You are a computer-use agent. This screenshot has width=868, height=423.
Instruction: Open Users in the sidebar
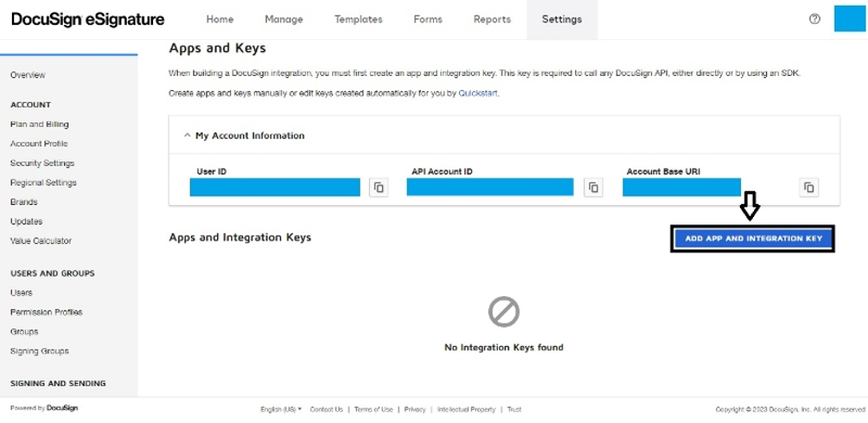[21, 293]
